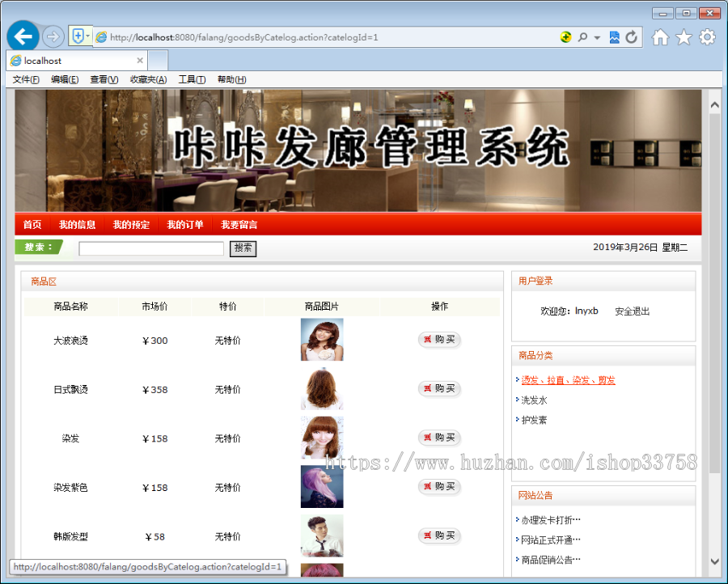Click the 搜索 button next to the search box

243,248
